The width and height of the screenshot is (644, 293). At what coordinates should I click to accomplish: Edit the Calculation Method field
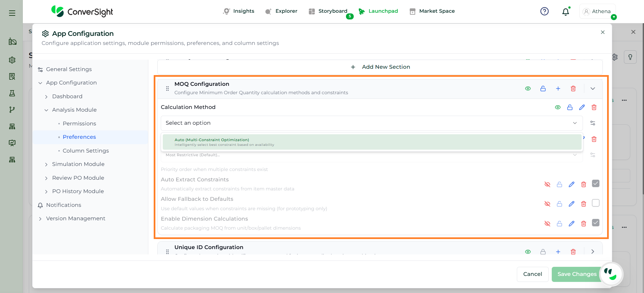coord(582,107)
